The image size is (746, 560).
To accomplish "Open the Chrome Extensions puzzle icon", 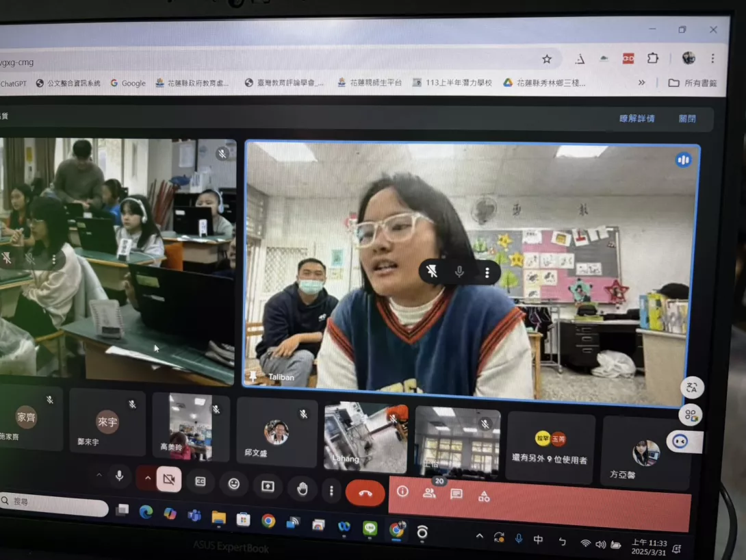I will tap(653, 58).
